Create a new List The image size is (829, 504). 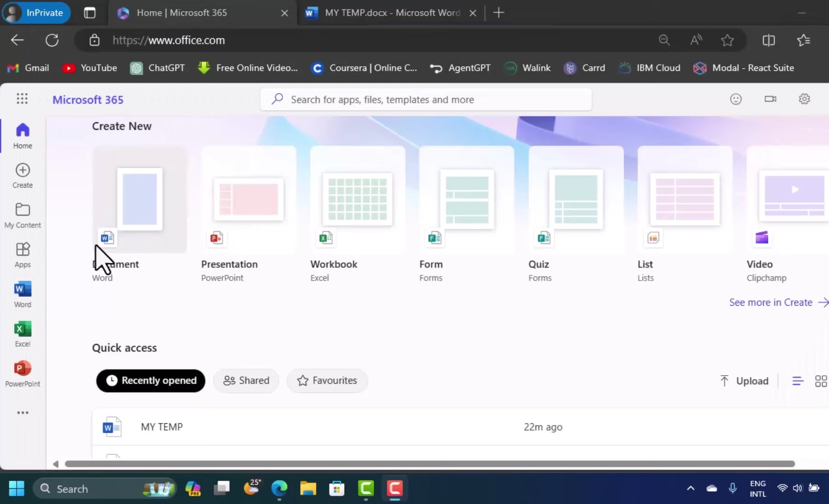[x=685, y=200]
